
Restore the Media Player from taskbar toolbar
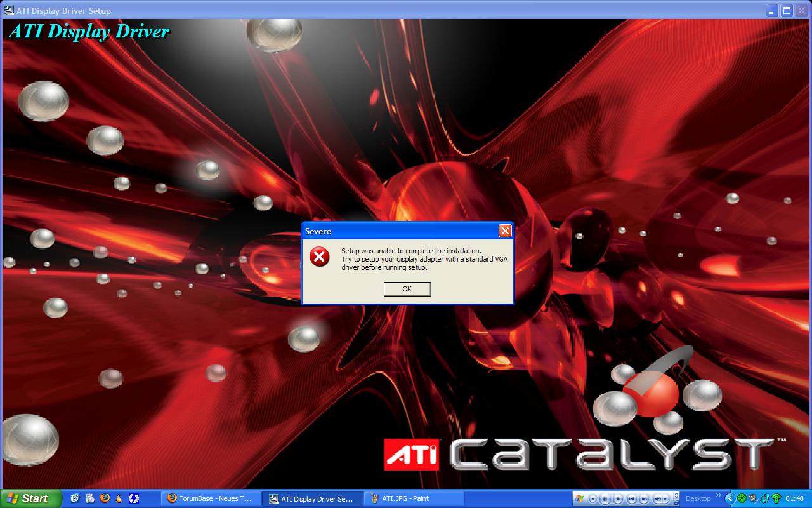pos(676,503)
